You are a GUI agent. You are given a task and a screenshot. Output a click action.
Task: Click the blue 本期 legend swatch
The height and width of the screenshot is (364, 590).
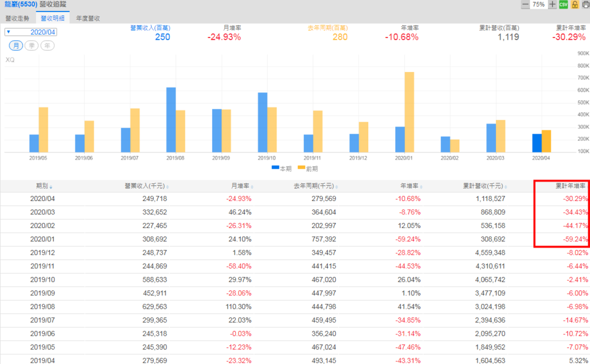[275, 168]
